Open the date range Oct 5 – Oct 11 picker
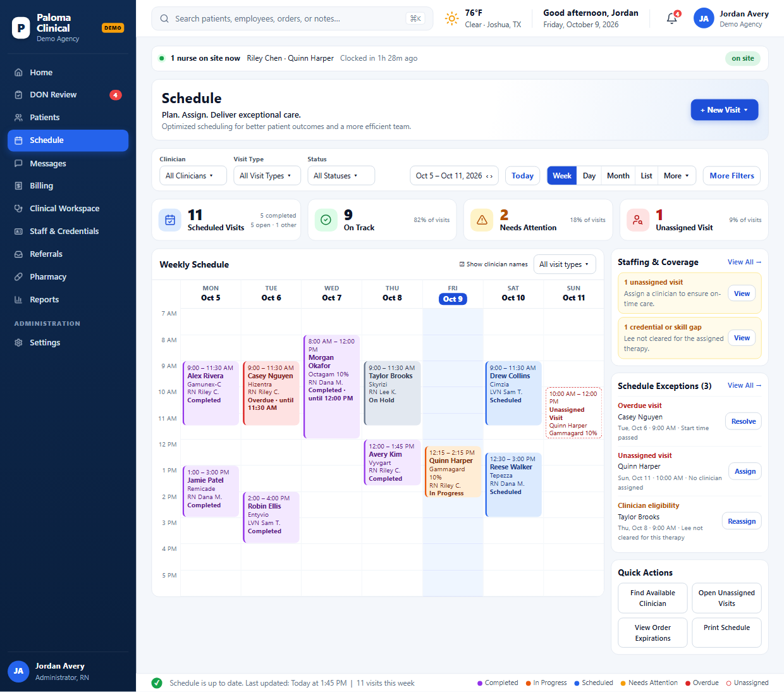 pyautogui.click(x=454, y=176)
